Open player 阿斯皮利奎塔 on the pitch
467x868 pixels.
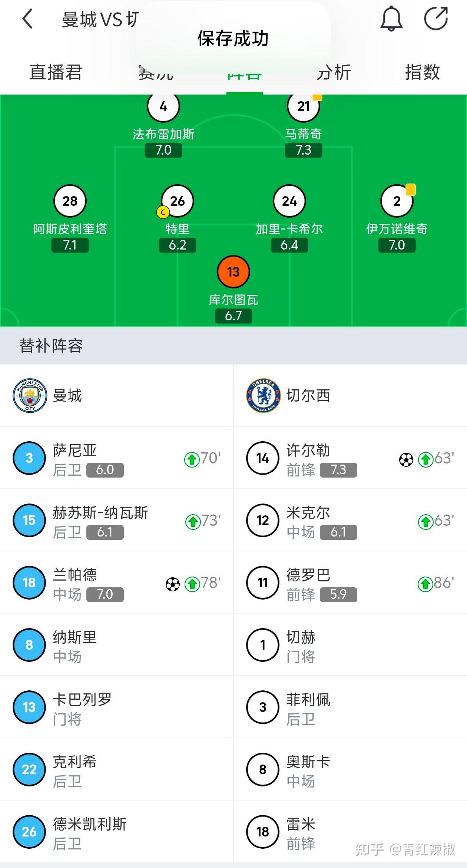click(70, 201)
